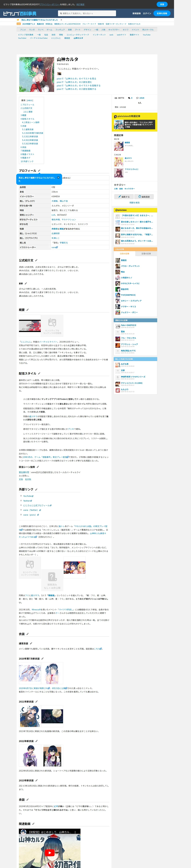
Task: Click pencil edit icon beside 外部リンク heading
Action: (36, 489)
